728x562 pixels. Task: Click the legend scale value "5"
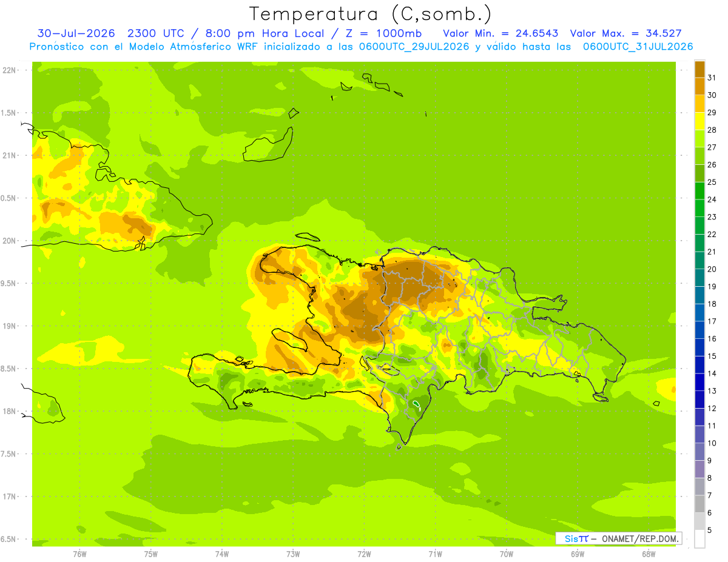pyautogui.click(x=710, y=530)
